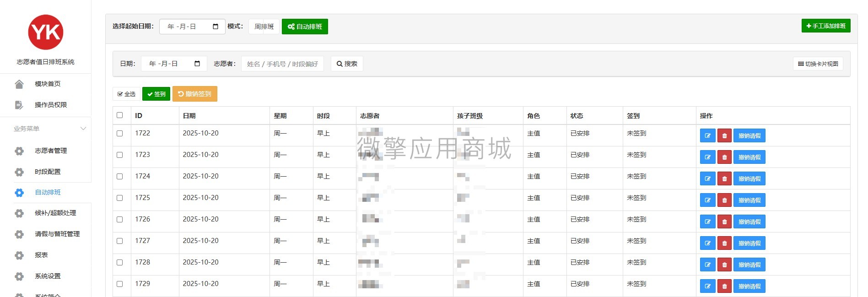Check the box for row 1729
This screenshot has width=868, height=297.
point(120,284)
